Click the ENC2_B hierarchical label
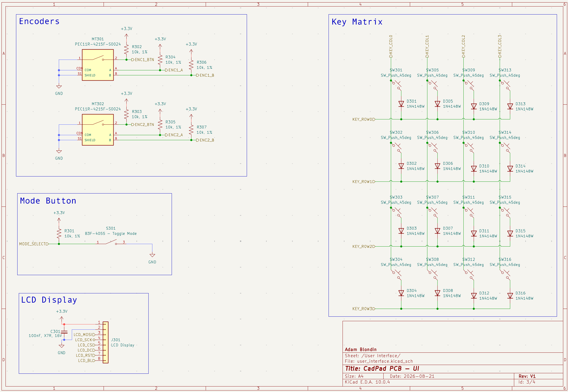 click(205, 140)
